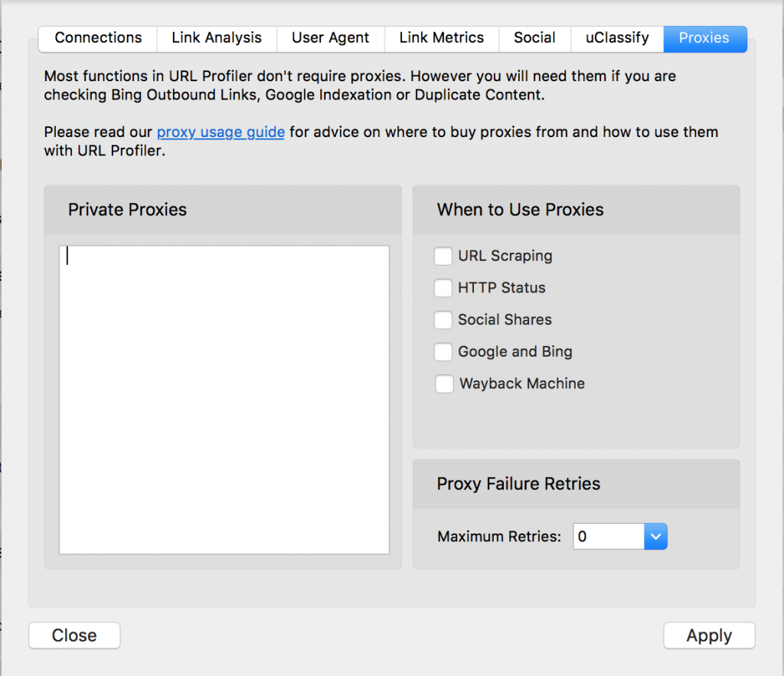The height and width of the screenshot is (676, 784).
Task: Open the uClassify tab
Action: tap(617, 38)
